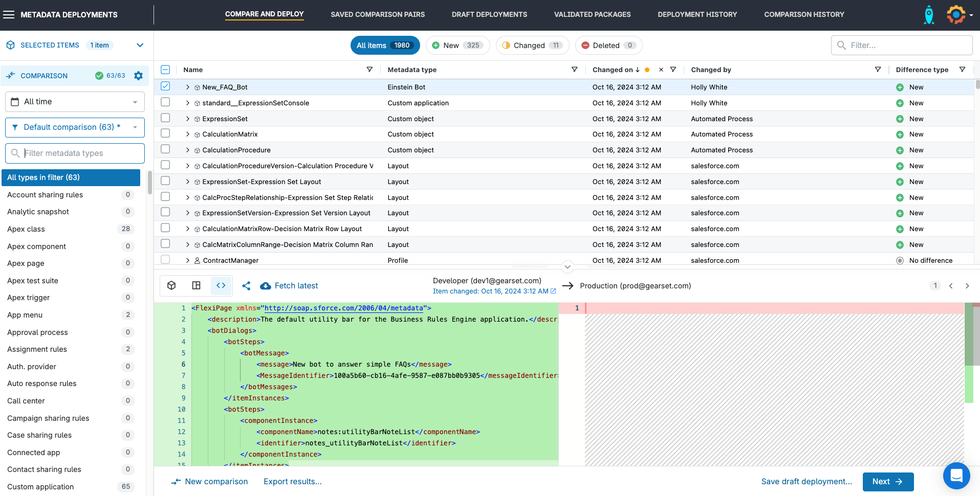The width and height of the screenshot is (980, 496).
Task: Expand the CalculationMatrix row
Action: [188, 134]
